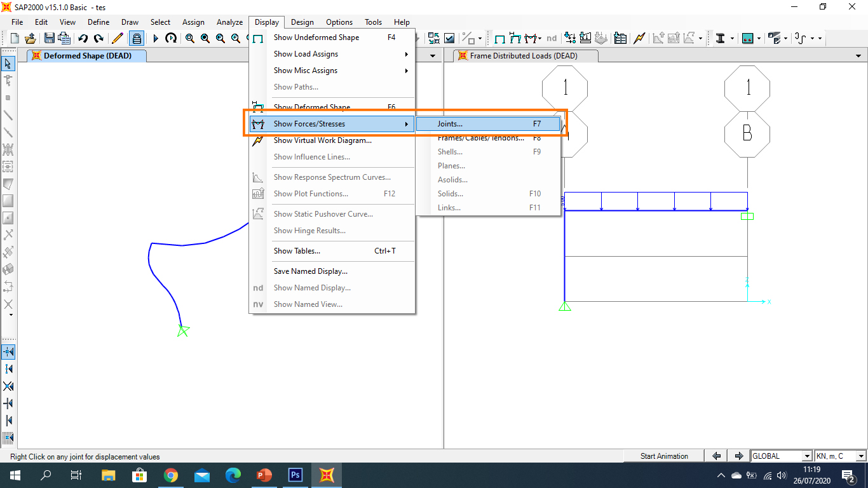Expand the dropdown next to steel design icon
This screenshot has height=488, width=868.
tap(732, 39)
